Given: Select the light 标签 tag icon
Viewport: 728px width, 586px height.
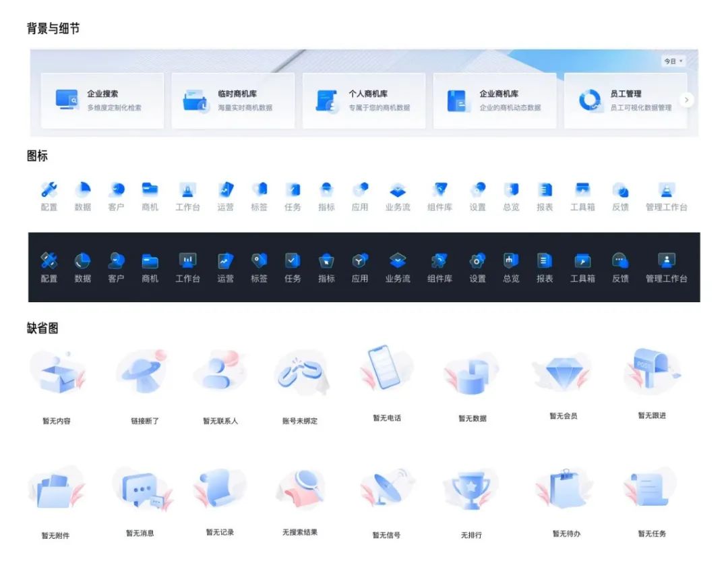Looking at the screenshot, I should [x=259, y=189].
